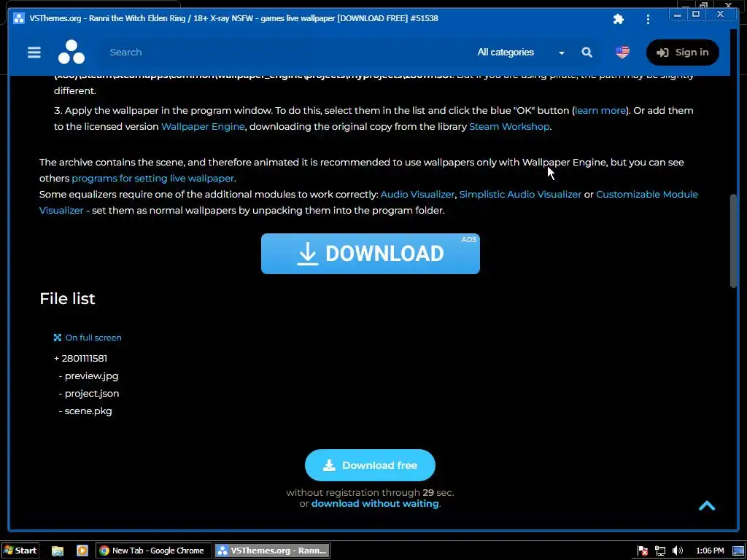Open the Windows Start button
The image size is (747, 560).
(20, 551)
